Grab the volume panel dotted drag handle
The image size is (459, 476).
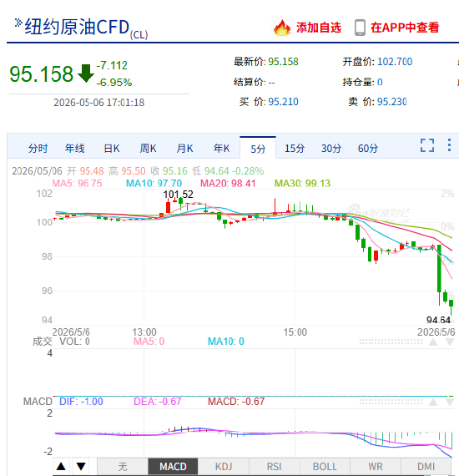(391, 342)
